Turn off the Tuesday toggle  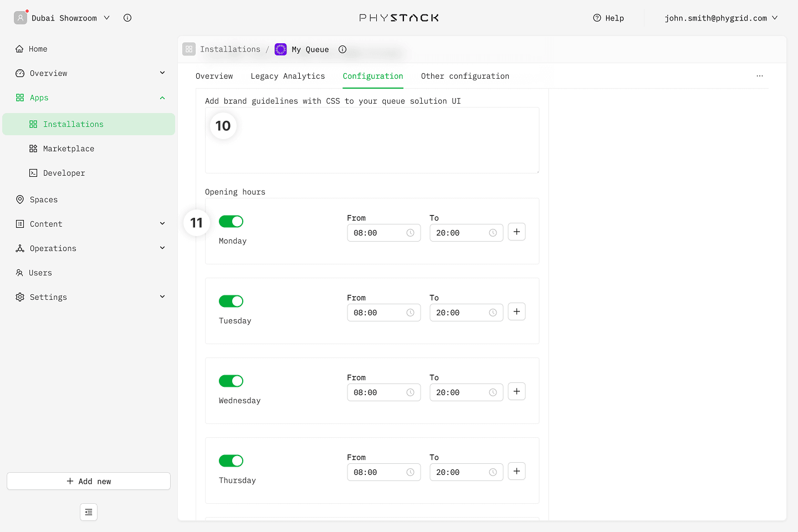pyautogui.click(x=231, y=301)
